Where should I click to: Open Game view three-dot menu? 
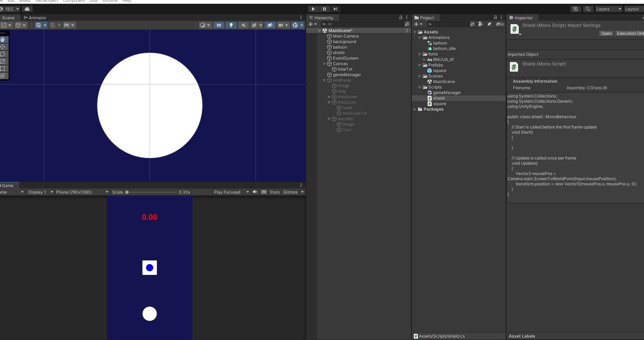[301, 185]
